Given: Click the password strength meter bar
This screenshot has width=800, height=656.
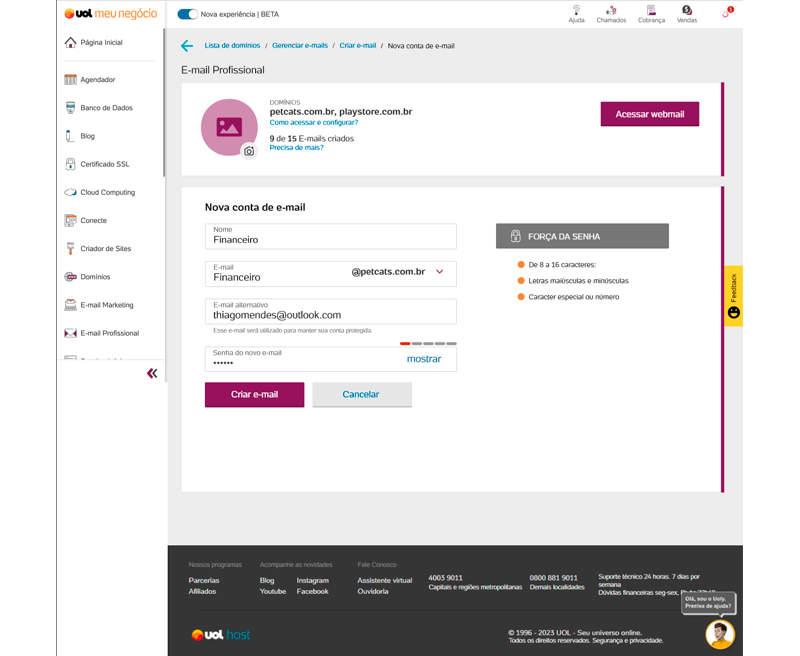Looking at the screenshot, I should 428,343.
